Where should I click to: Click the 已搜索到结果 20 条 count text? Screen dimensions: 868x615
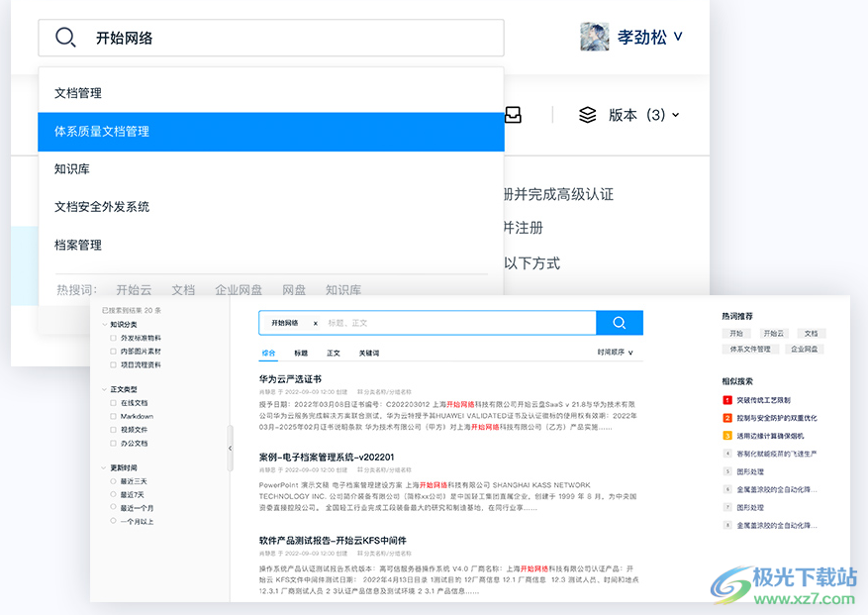132,310
